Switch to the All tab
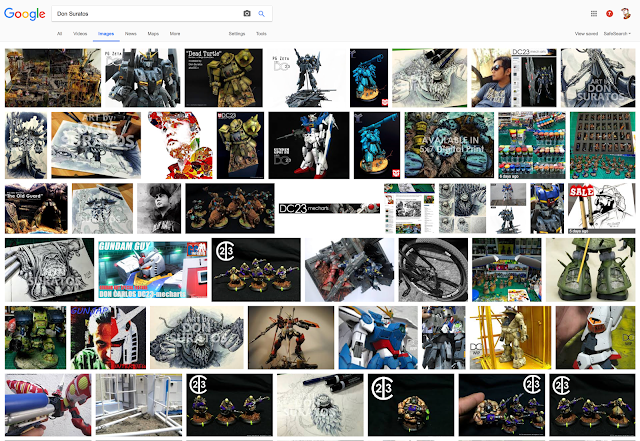640x441 pixels. click(x=60, y=33)
